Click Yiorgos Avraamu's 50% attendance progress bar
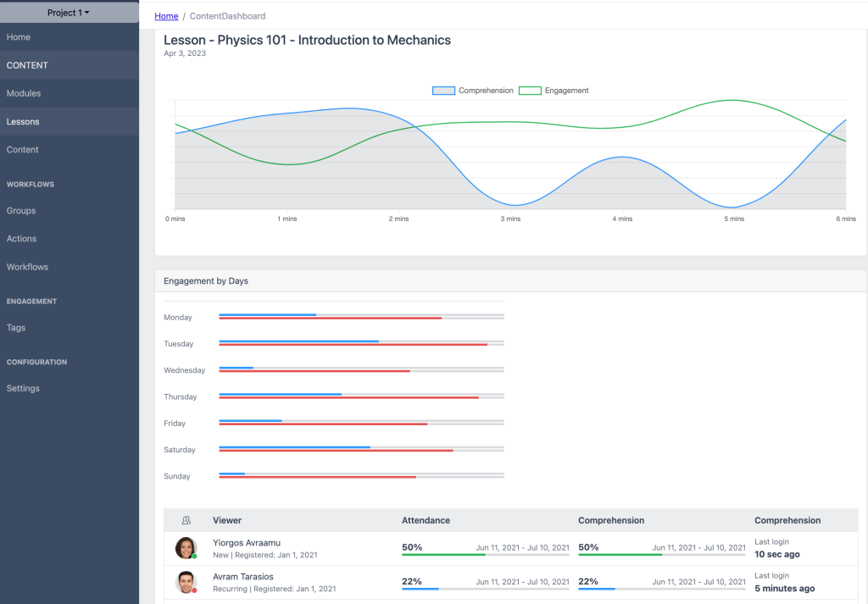The height and width of the screenshot is (604, 868). click(x=485, y=555)
